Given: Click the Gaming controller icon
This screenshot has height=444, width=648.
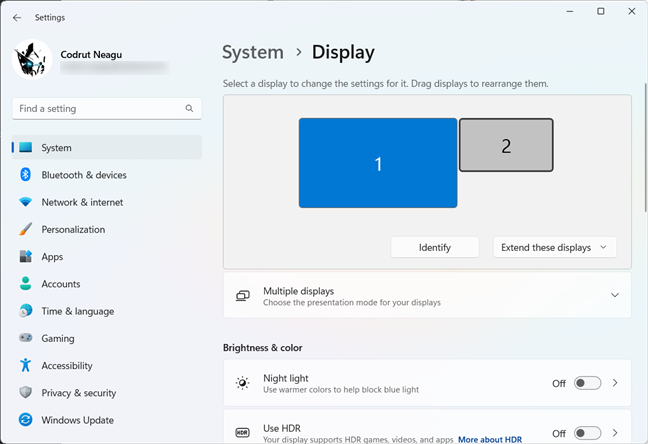Looking at the screenshot, I should point(26,338).
